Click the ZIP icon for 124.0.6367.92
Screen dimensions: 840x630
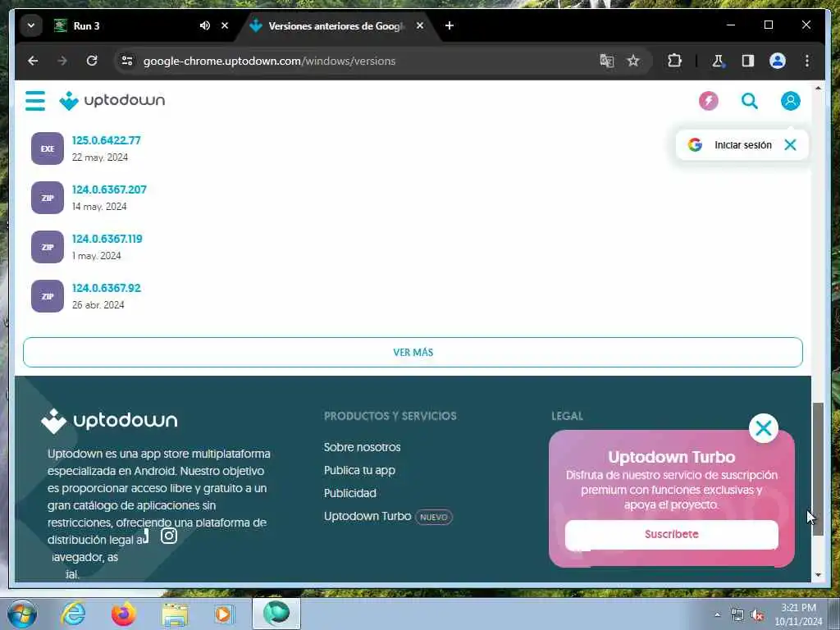click(x=47, y=296)
